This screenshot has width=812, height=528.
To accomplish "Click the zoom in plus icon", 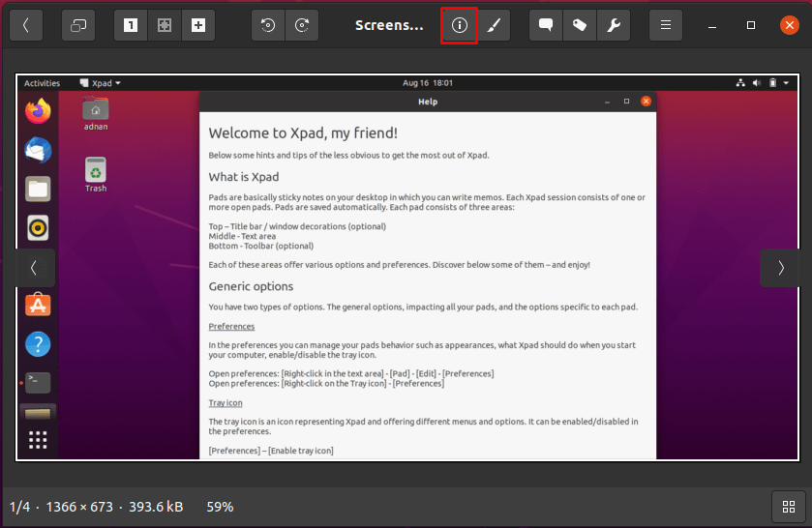I will pos(198,25).
